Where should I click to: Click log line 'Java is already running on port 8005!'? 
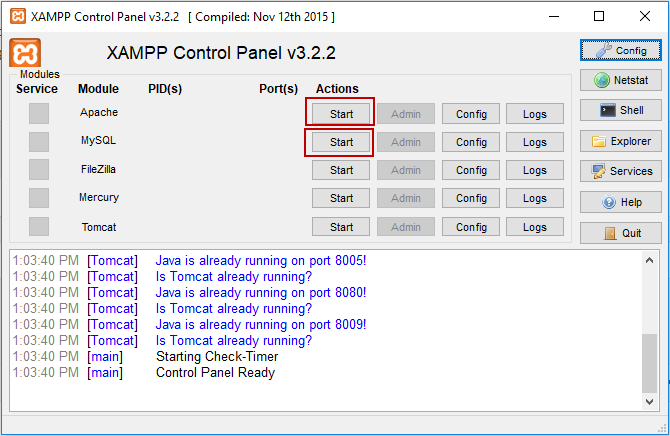(x=261, y=260)
